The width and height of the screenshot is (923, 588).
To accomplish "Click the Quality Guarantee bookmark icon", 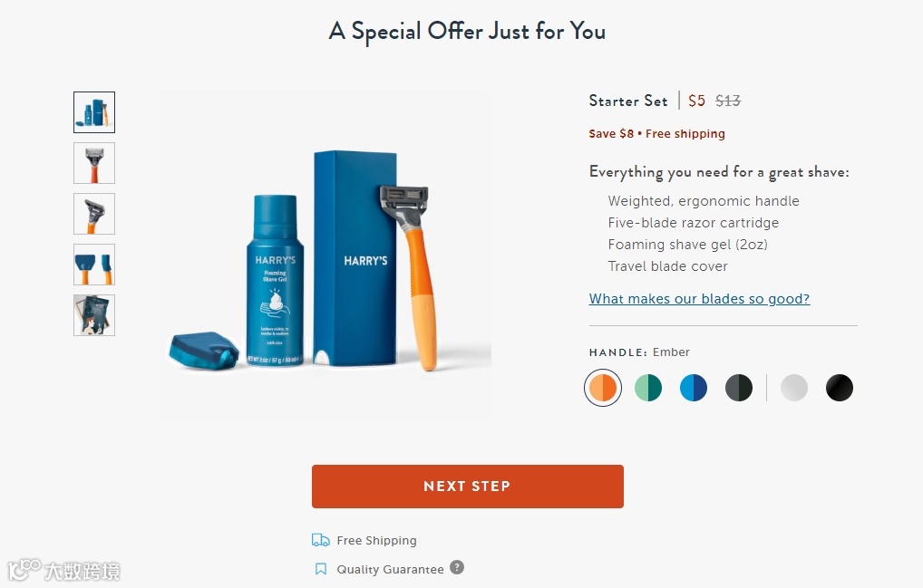I will point(321,569).
